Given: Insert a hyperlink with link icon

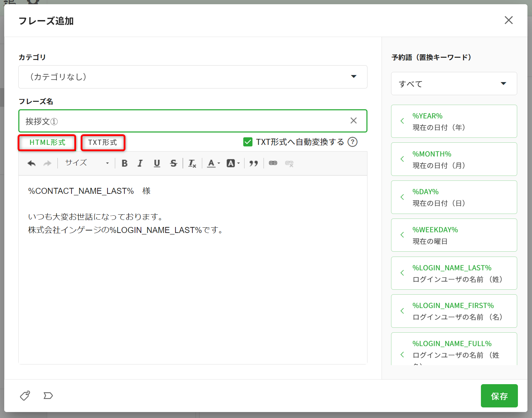Looking at the screenshot, I should tap(273, 163).
